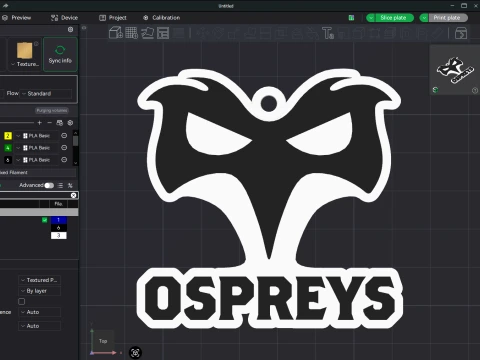Edit the filament 6 preset icon
480x360 pixels.
click(x=64, y=160)
